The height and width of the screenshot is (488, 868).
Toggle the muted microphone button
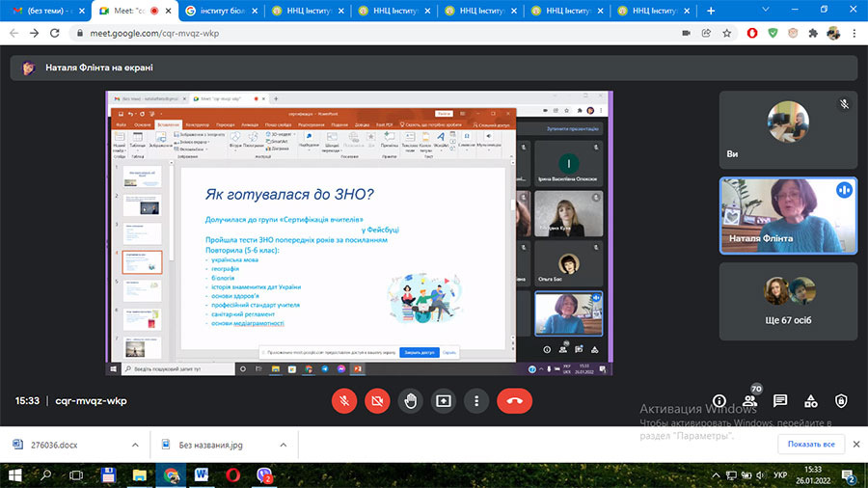pyautogui.click(x=344, y=400)
